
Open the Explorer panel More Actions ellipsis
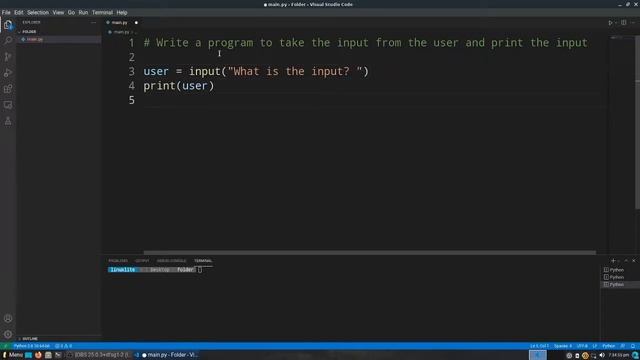tap(93, 22)
